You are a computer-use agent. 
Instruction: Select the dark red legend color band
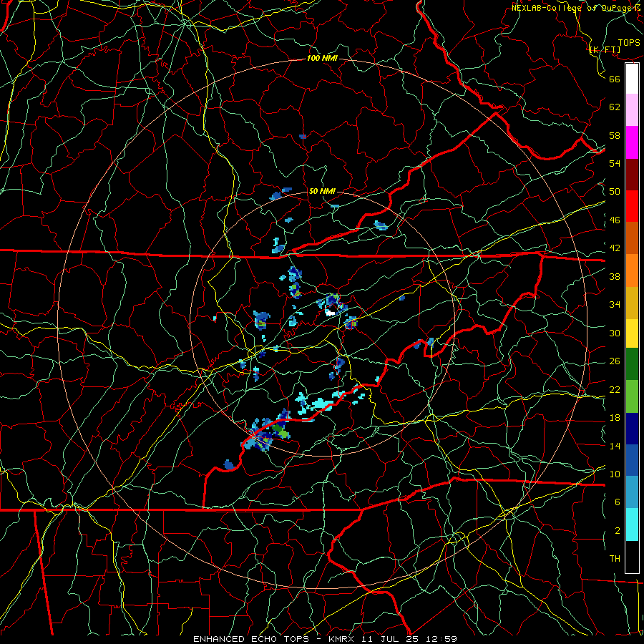632,175
